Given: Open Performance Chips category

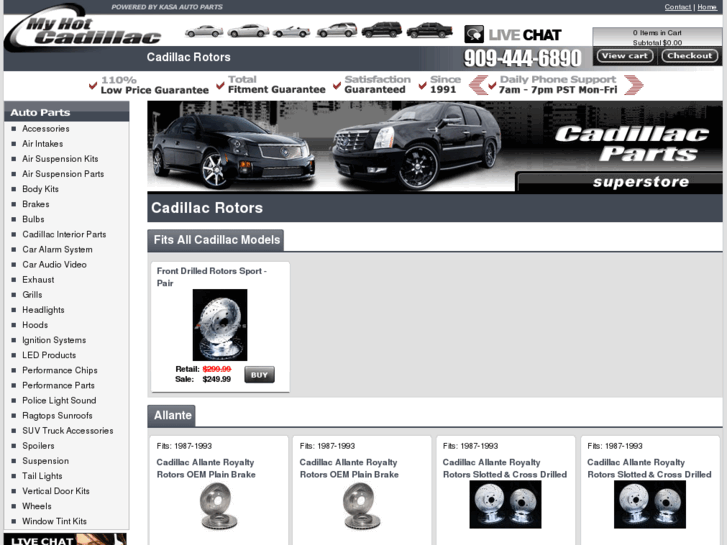Looking at the screenshot, I should 59,371.
